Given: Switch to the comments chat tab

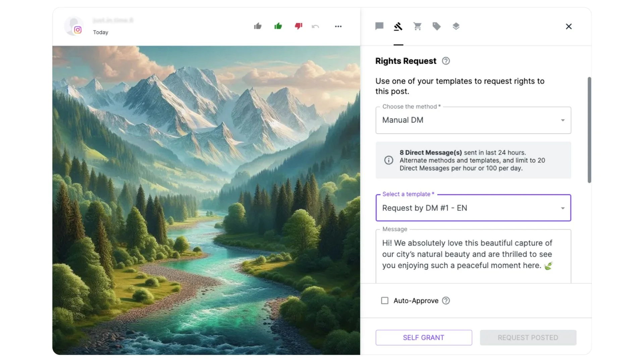Looking at the screenshot, I should point(379,26).
